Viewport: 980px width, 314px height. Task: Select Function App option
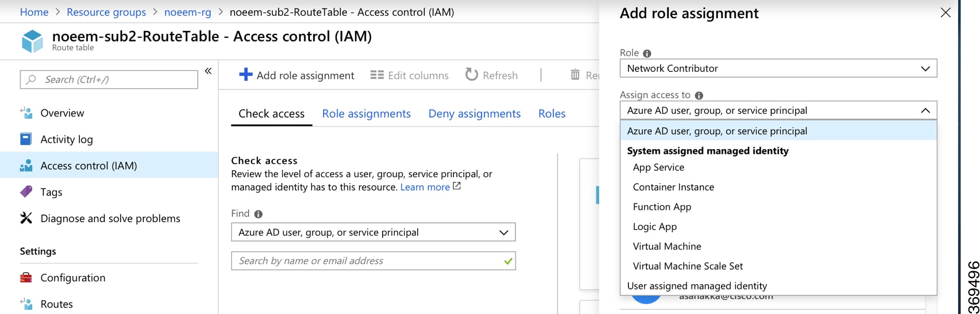click(x=778, y=207)
